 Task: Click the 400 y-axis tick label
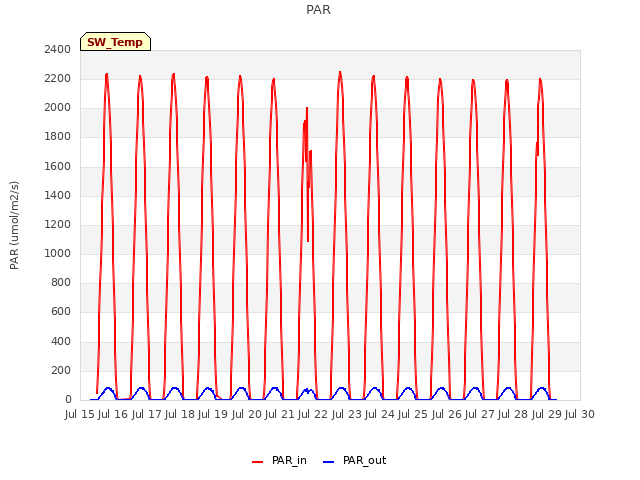[61, 341]
